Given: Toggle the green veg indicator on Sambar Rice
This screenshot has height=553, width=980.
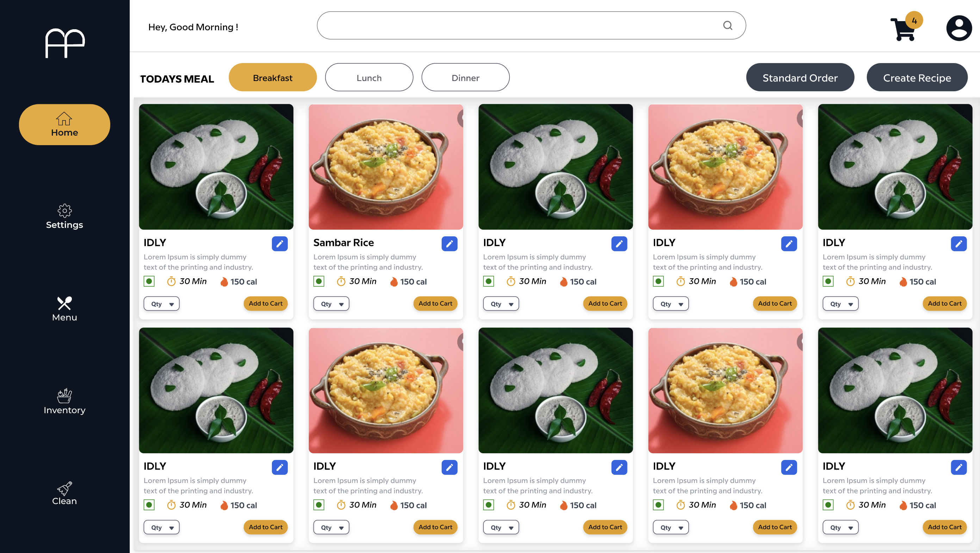Looking at the screenshot, I should coord(319,281).
